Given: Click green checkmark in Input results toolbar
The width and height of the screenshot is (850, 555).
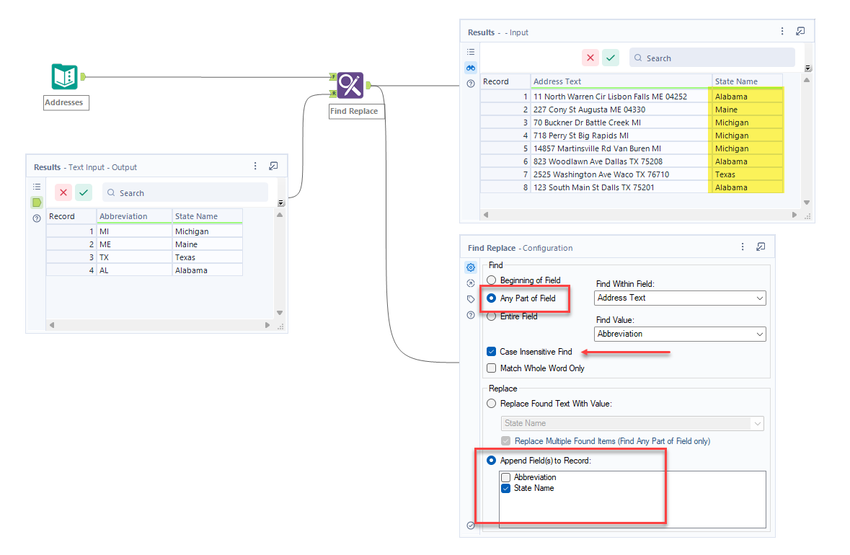Looking at the screenshot, I should [x=610, y=57].
